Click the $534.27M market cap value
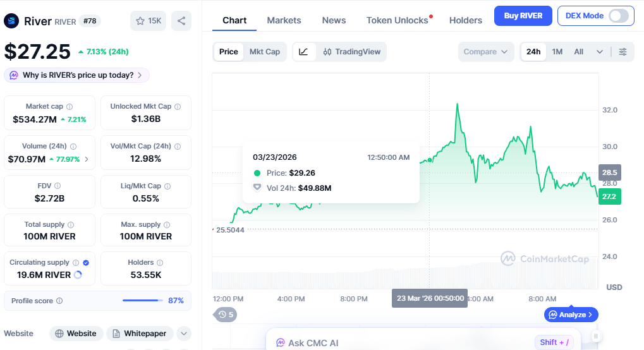 [35, 119]
